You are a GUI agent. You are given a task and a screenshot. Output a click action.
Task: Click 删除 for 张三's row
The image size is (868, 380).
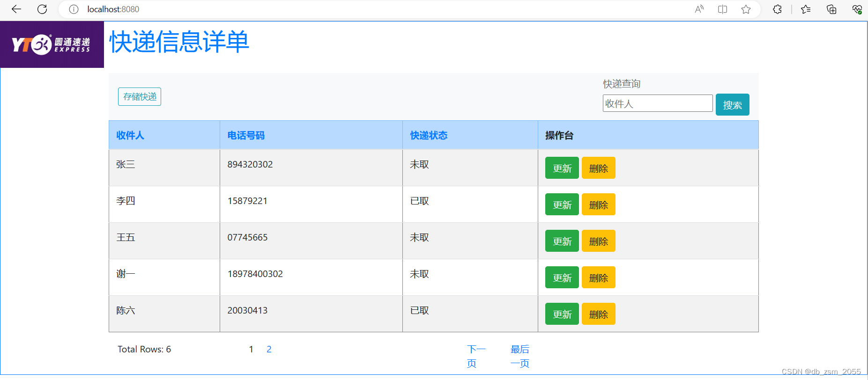(x=599, y=168)
